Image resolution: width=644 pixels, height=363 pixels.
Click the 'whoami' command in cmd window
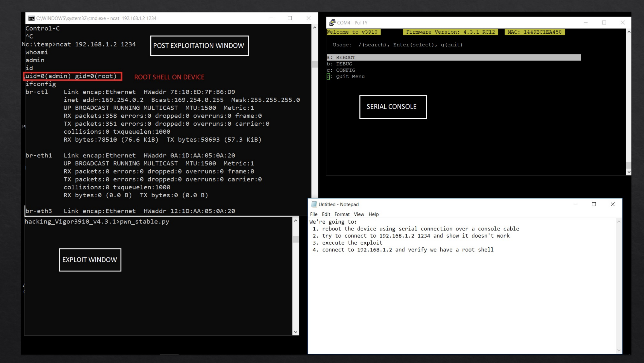(x=37, y=52)
